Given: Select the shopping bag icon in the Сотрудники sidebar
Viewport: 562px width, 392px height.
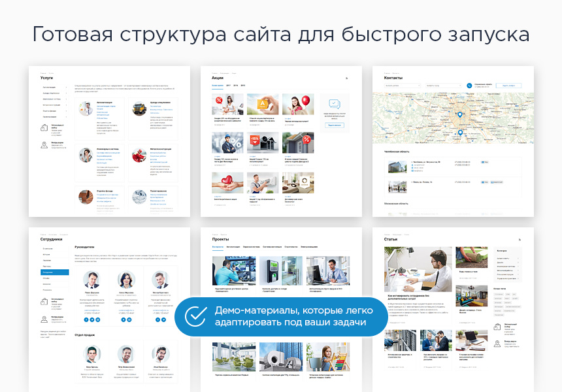Looking at the screenshot, I should tap(44, 302).
